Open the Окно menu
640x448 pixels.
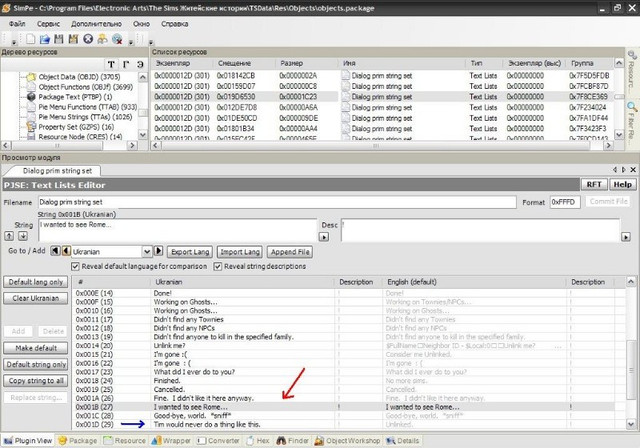point(141,24)
